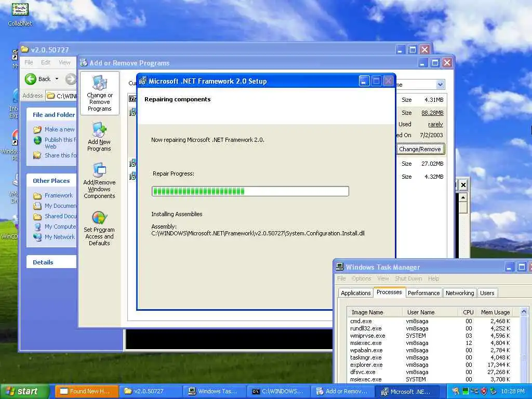Switch to Networking tab in Task Manager

click(460, 293)
